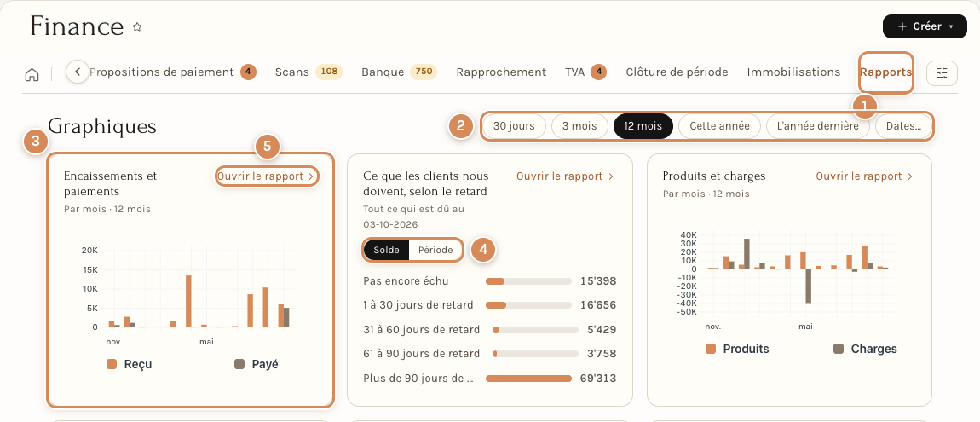Open the Immobilisations tab
980x422 pixels.
pyautogui.click(x=793, y=72)
